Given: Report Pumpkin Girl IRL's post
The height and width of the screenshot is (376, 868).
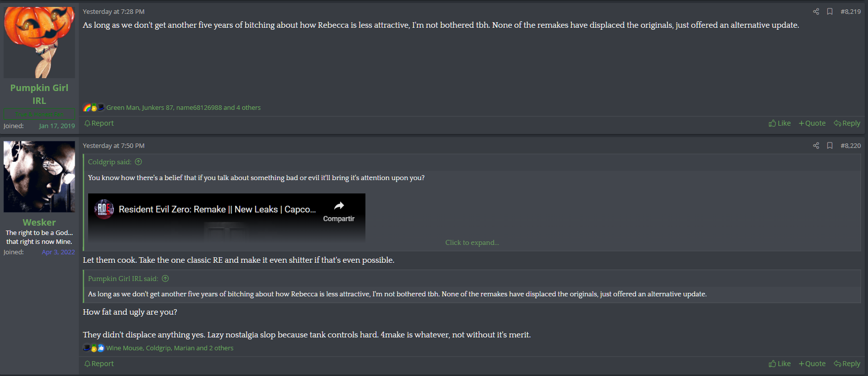Looking at the screenshot, I should tap(99, 123).
